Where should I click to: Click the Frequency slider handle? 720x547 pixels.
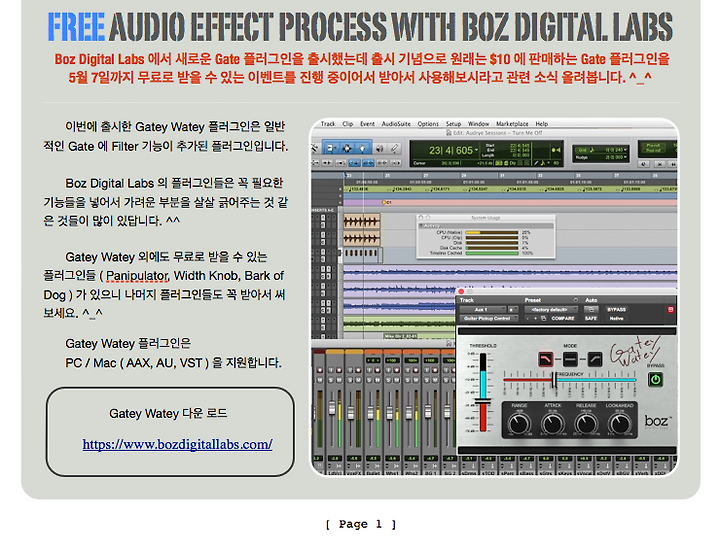click(554, 380)
